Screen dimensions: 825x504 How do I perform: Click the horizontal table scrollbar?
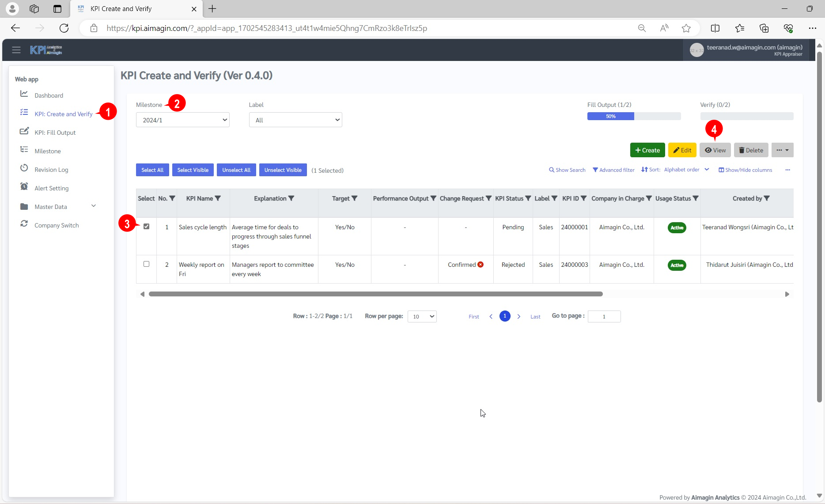point(375,294)
